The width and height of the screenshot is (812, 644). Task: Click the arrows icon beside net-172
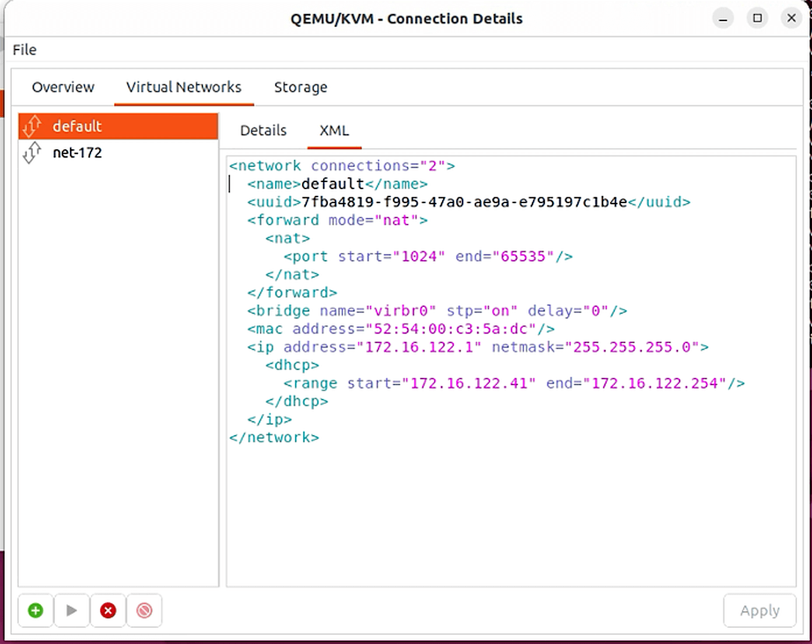click(x=32, y=153)
